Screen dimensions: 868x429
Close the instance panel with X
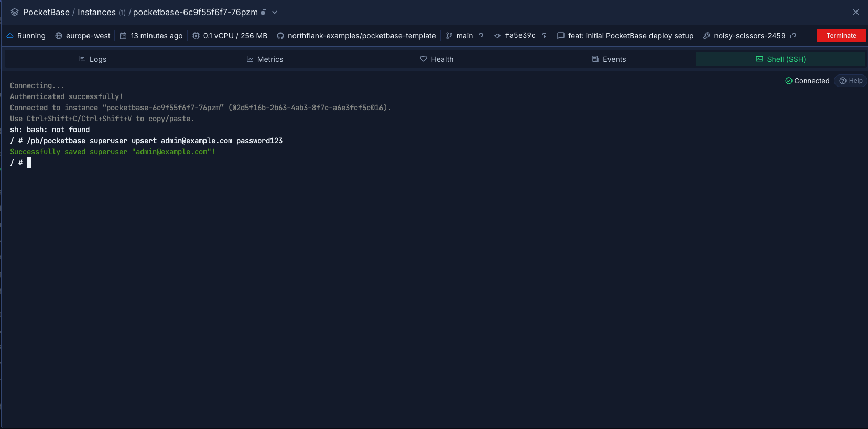click(856, 12)
